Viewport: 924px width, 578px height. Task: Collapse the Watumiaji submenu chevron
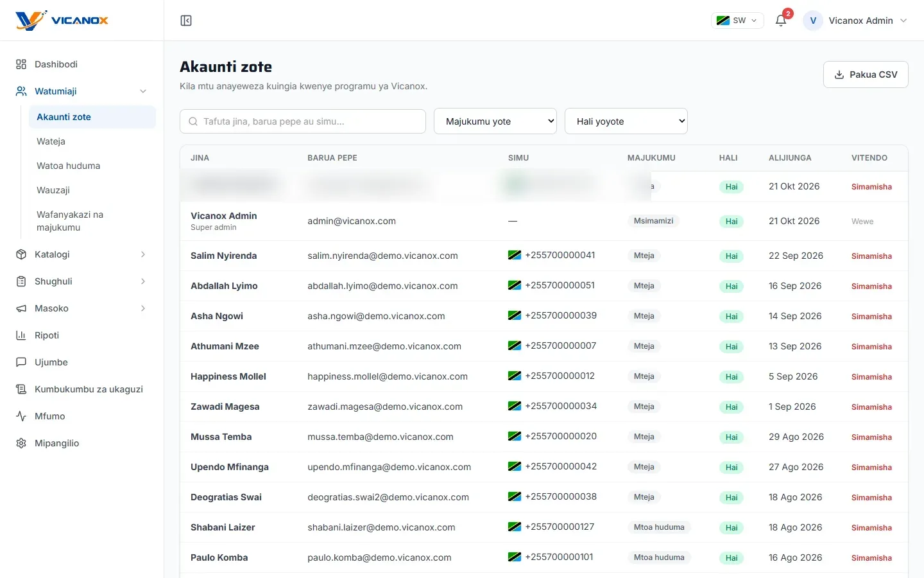point(143,91)
